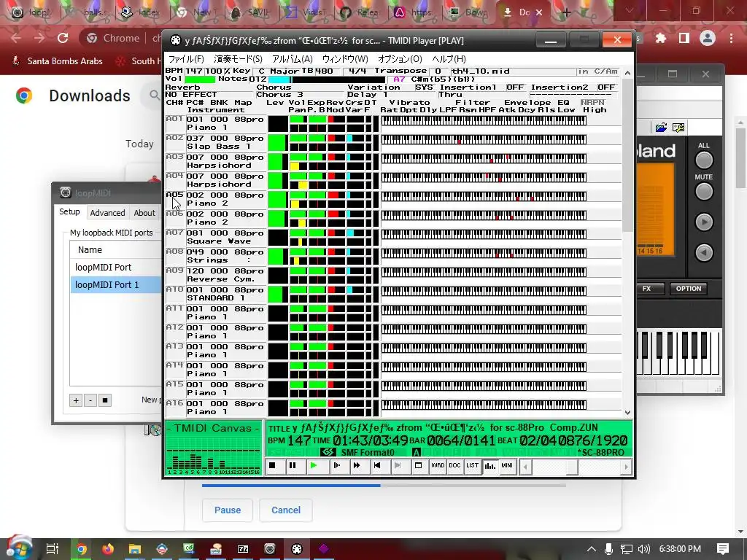Fast forward the MIDI song
This screenshot has width=747, height=560.
tap(356, 466)
